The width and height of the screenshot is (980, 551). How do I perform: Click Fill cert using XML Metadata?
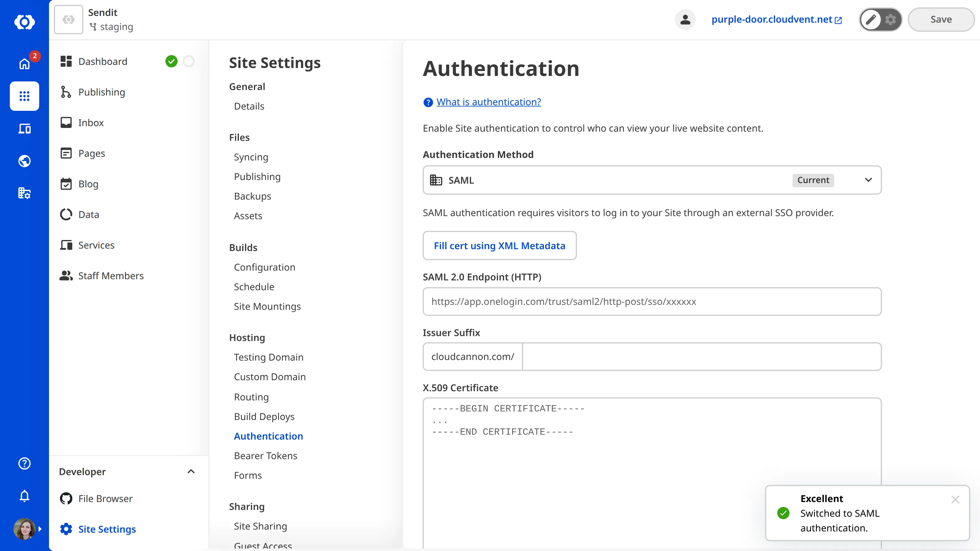(x=499, y=245)
